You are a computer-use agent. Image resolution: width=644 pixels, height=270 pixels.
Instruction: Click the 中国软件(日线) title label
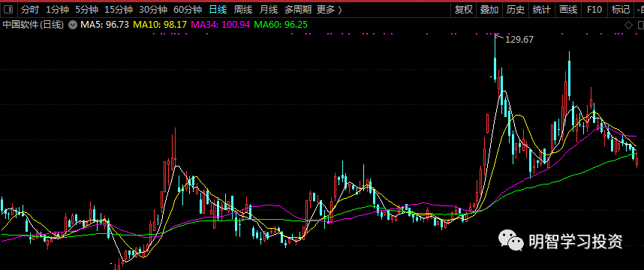33,25
